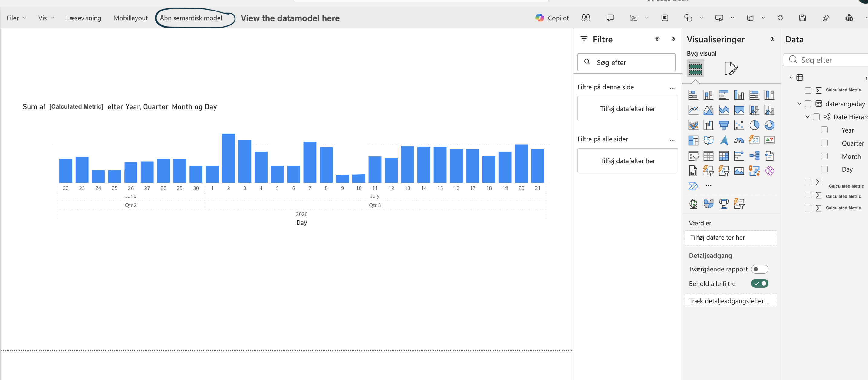Screen dimensions: 868x380
Task: Turn off Behold alle filtre switch
Action: (760, 283)
